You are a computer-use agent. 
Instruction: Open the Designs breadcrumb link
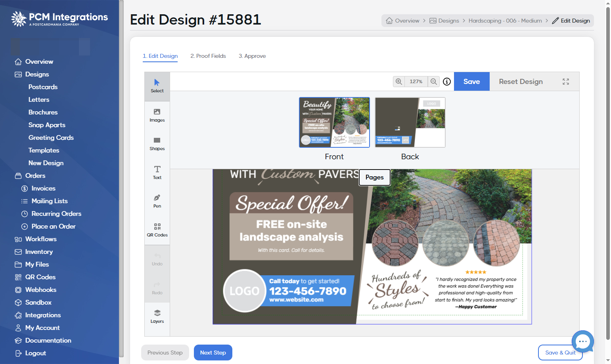coord(444,21)
